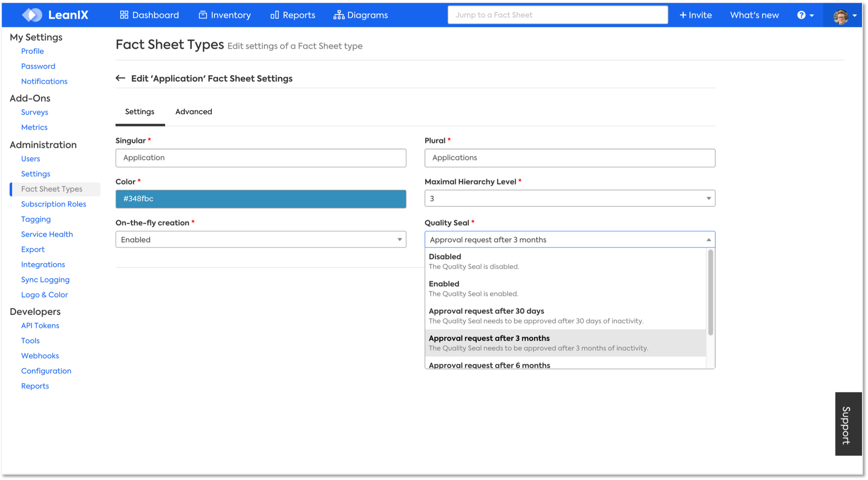Click the LeanIX logo icon
The width and height of the screenshot is (868, 480).
click(x=32, y=15)
